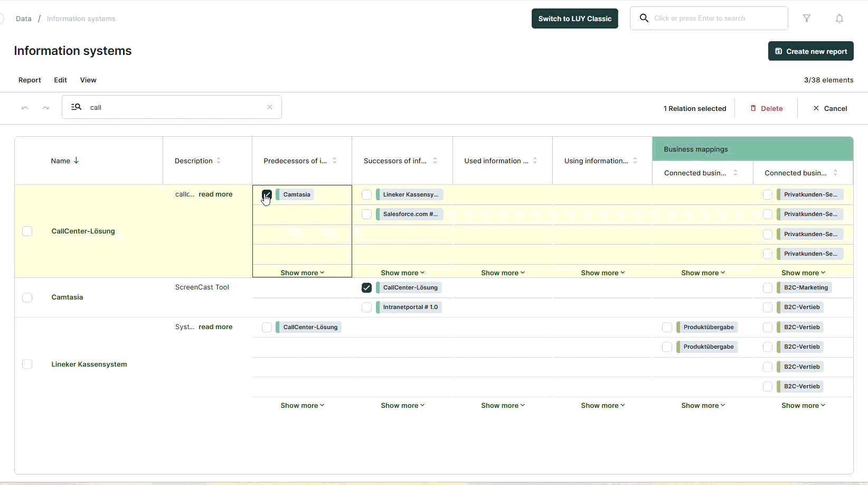The height and width of the screenshot is (485, 868).
Task: Click the undo arrow icon
Action: coord(25,108)
